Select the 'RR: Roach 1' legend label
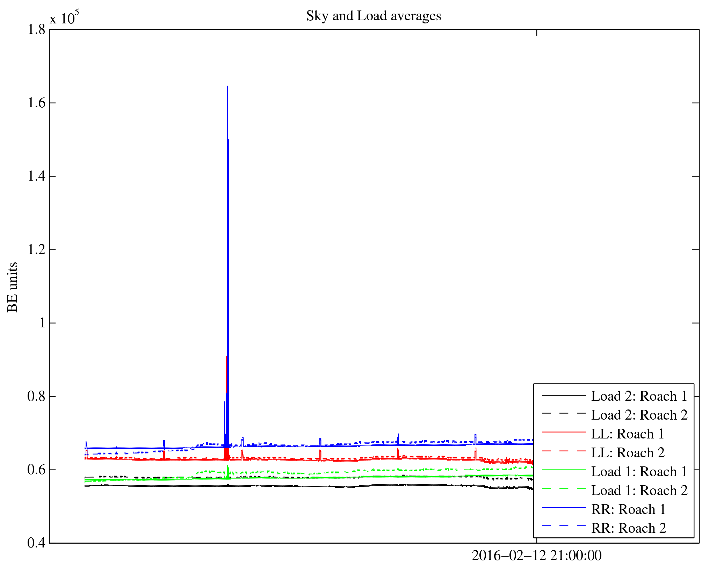This screenshot has width=709, height=588. (x=628, y=509)
